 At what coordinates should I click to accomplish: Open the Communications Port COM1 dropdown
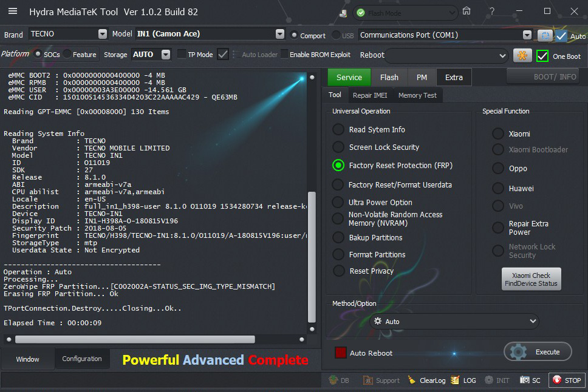(527, 35)
